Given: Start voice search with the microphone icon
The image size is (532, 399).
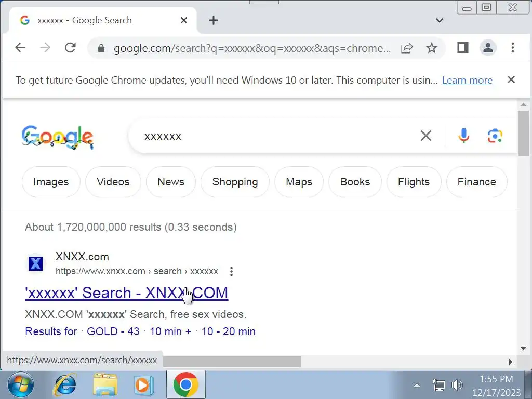Looking at the screenshot, I should click(x=464, y=136).
